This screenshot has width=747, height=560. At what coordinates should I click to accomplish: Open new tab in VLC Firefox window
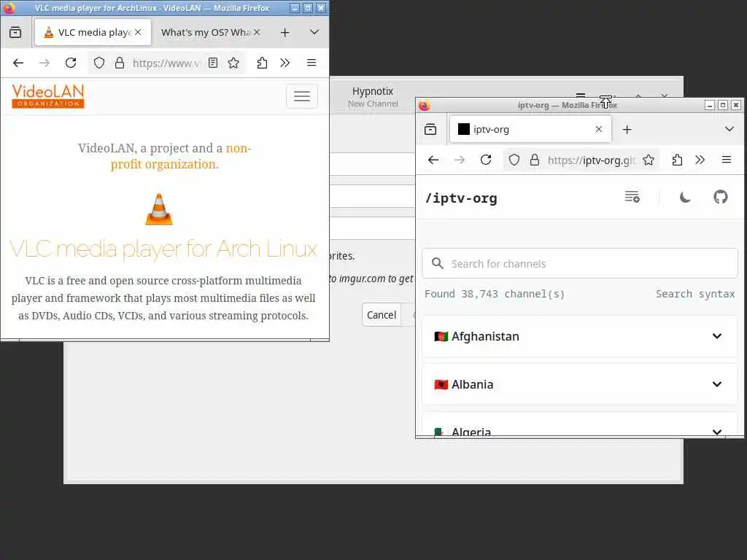[285, 32]
